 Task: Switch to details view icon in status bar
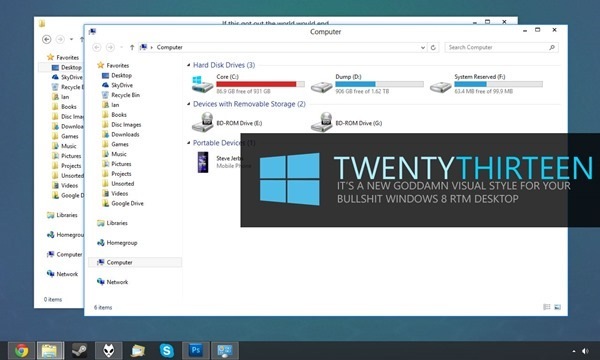tap(546, 307)
